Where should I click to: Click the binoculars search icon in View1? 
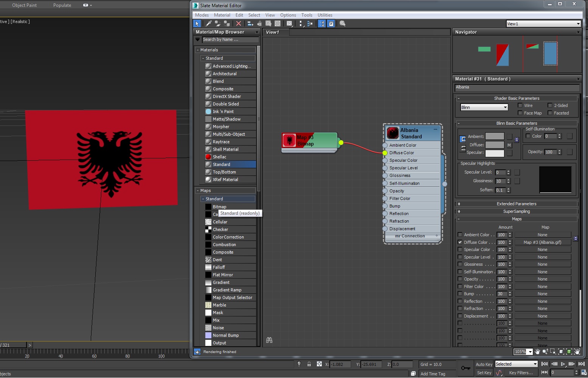coord(269,340)
